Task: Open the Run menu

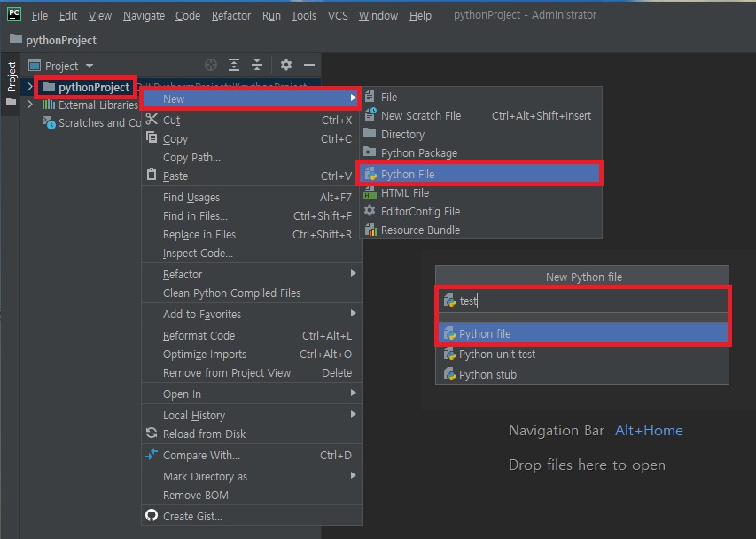Action: (271, 15)
